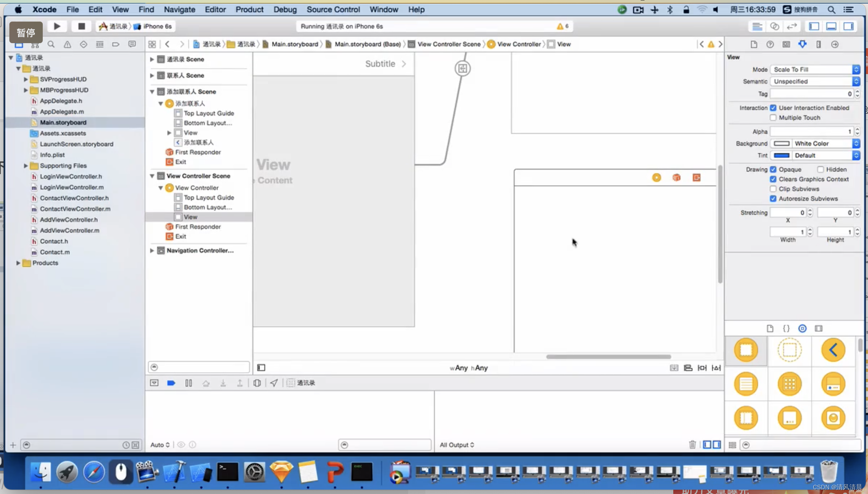The width and height of the screenshot is (868, 494).
Task: Click the White Color background swatch
Action: [x=781, y=143]
